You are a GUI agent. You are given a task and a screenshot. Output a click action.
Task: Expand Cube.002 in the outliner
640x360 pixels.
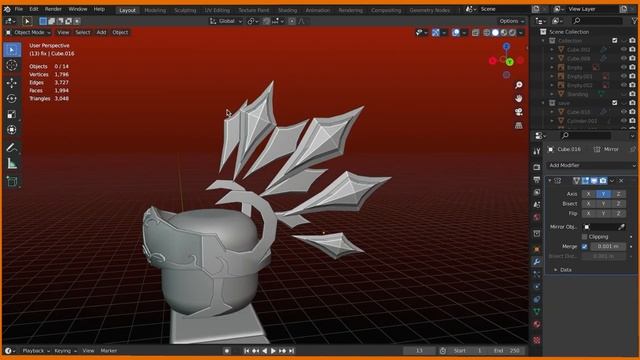click(552, 49)
